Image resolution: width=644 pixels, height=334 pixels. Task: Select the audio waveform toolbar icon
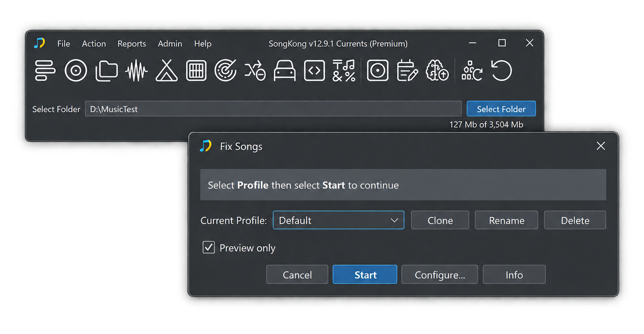(136, 71)
